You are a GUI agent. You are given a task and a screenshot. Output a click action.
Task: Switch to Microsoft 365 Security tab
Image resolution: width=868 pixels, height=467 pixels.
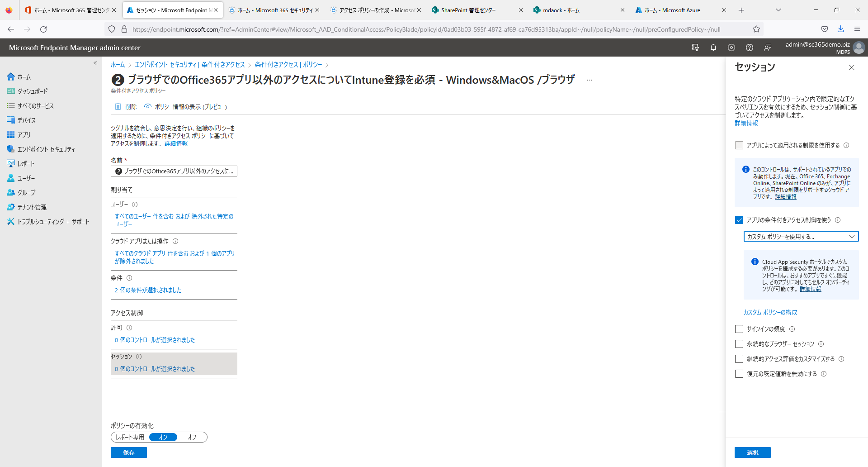coord(274,10)
